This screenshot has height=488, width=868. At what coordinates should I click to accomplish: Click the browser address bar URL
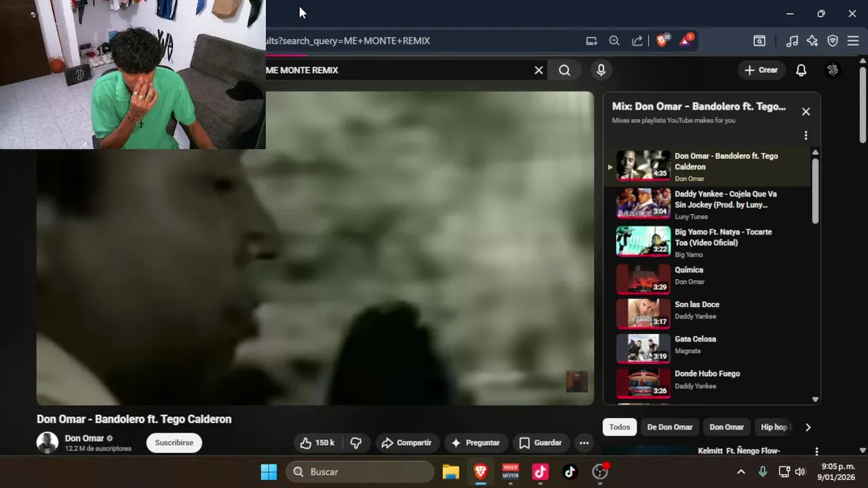tap(348, 41)
